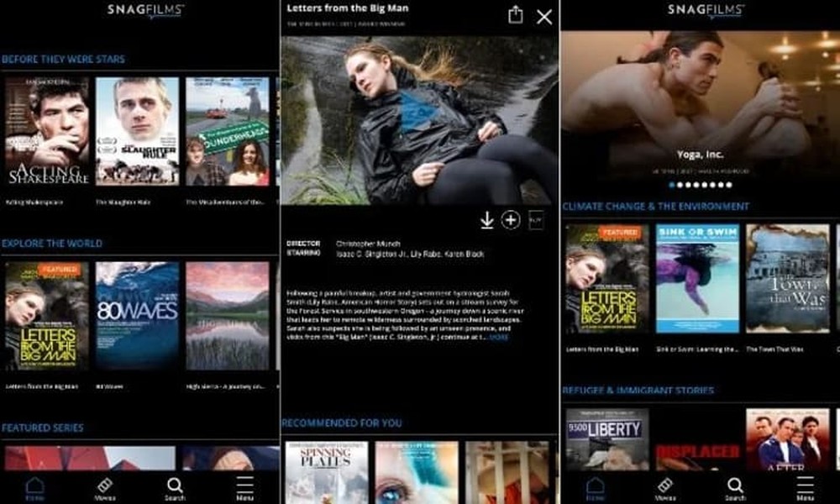This screenshot has width=840, height=504.
Task: Tap Movies tab in the right screen's bottom bar
Action: [x=664, y=488]
